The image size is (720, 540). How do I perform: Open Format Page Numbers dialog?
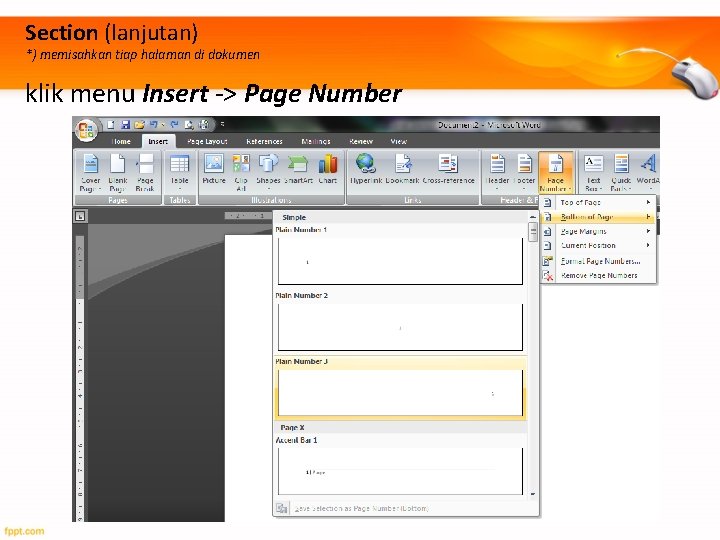point(598,261)
